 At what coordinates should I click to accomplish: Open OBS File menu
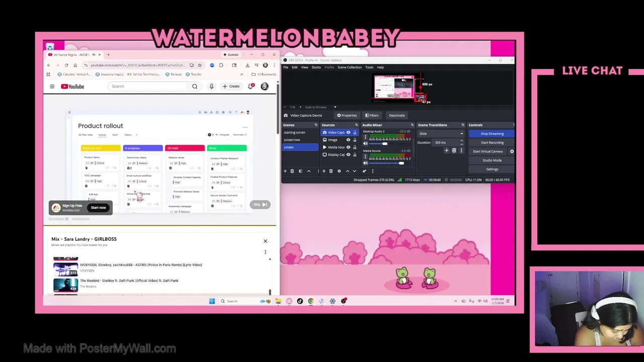pos(286,67)
